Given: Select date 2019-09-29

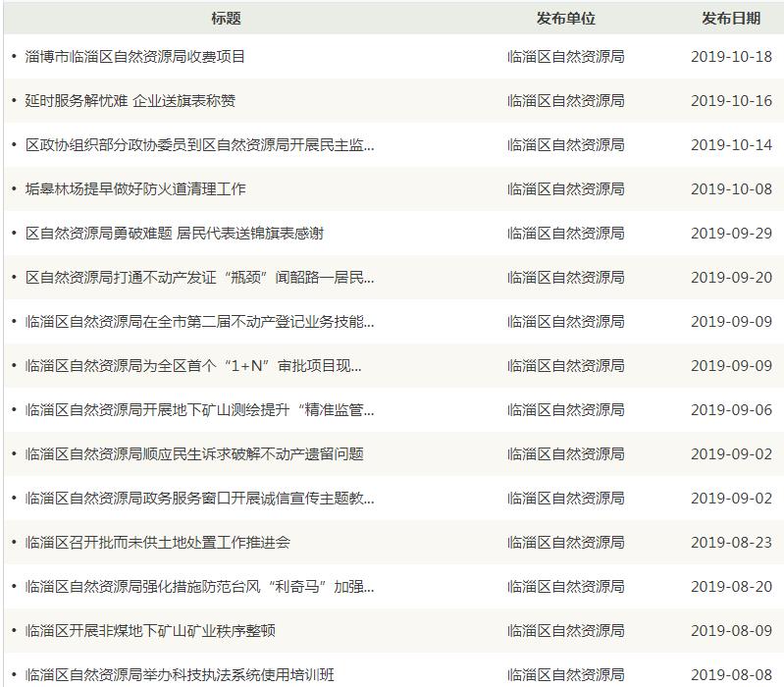Looking at the screenshot, I should pyautogui.click(x=731, y=233).
